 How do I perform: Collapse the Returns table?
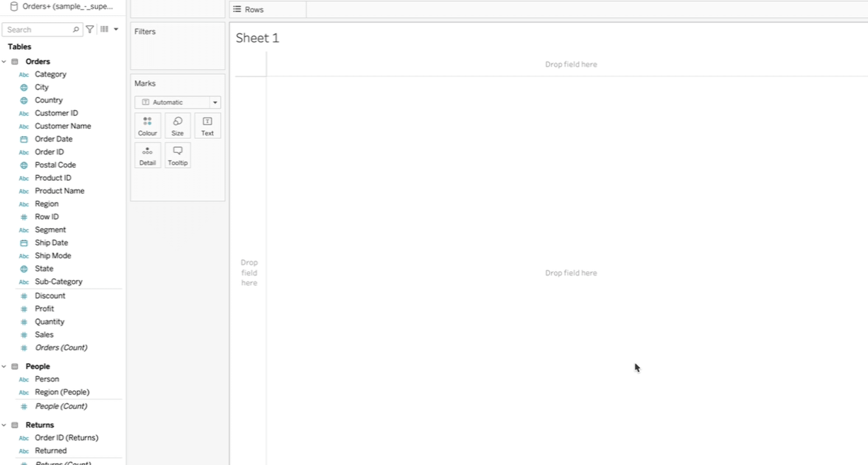[4, 425]
